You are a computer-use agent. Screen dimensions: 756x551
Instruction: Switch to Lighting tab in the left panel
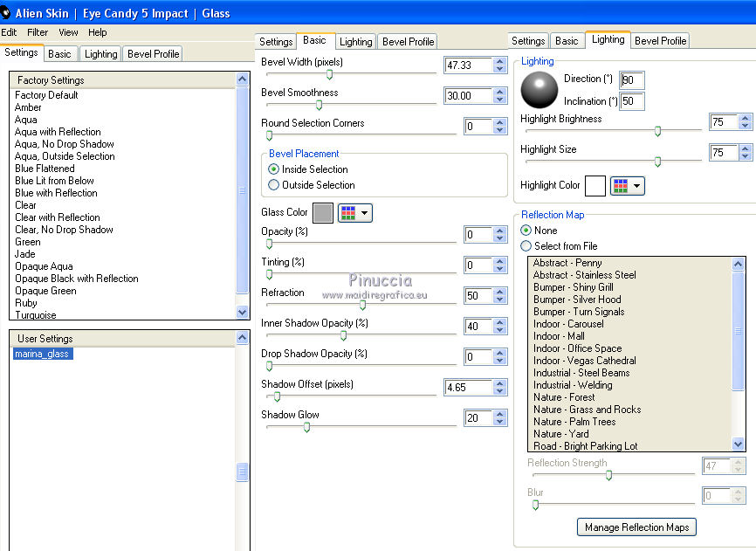coord(100,54)
